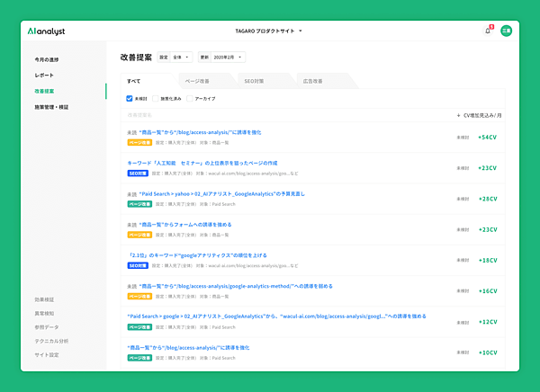Click the 改善提案 page heading

(x=136, y=58)
